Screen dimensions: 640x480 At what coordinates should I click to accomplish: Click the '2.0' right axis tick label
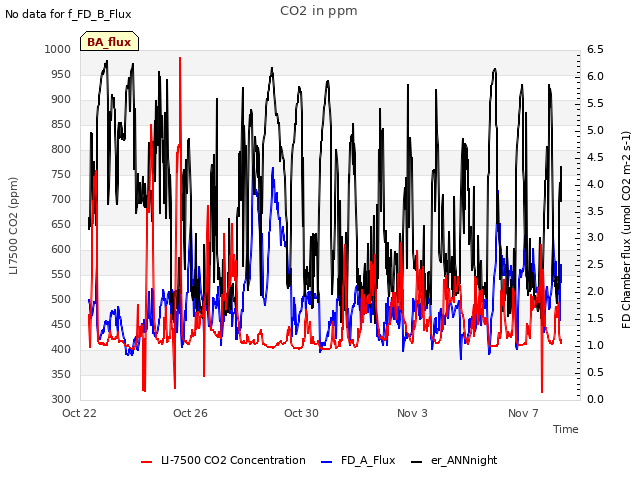tap(596, 291)
